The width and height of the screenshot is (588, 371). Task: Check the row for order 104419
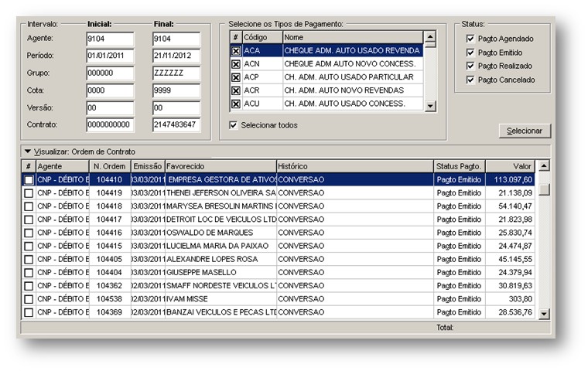coord(29,193)
